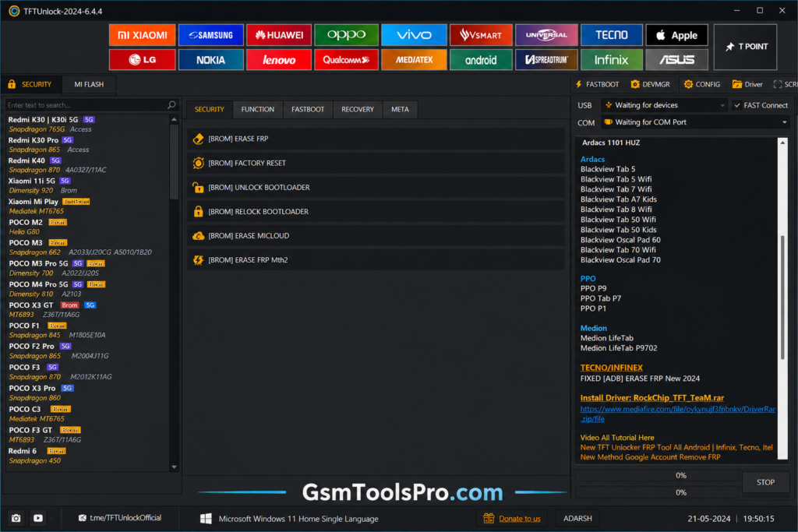Click the upper 0% progress bar

657,476
